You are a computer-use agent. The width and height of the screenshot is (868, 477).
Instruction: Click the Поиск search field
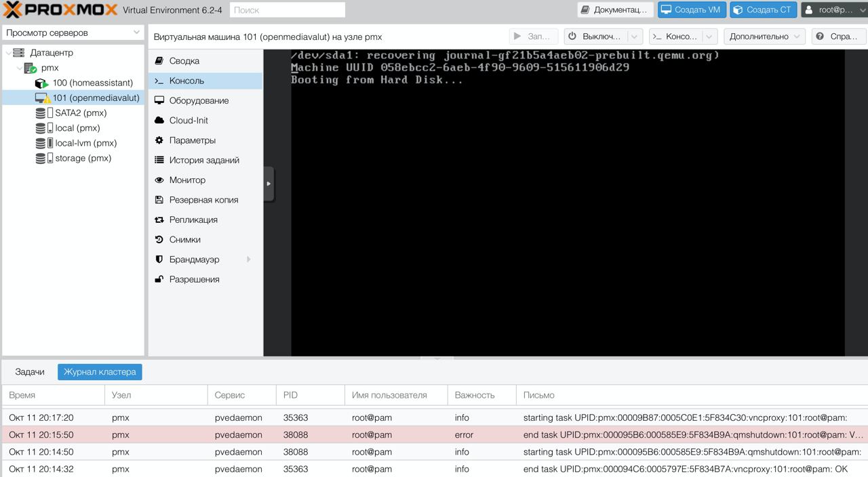point(288,10)
